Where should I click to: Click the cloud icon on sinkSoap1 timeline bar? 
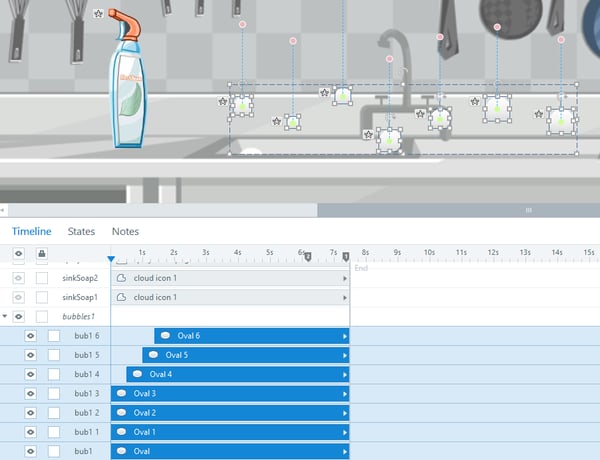[121, 297]
